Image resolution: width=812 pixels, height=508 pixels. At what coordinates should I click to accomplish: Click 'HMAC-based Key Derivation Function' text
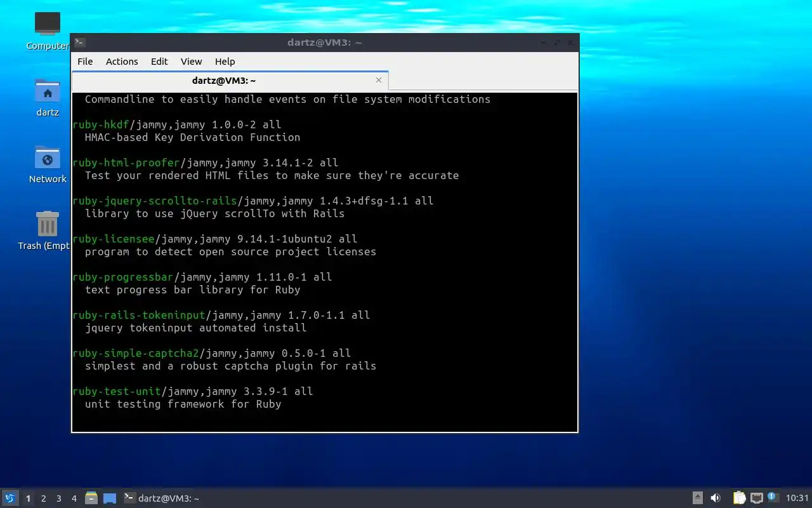click(x=193, y=137)
